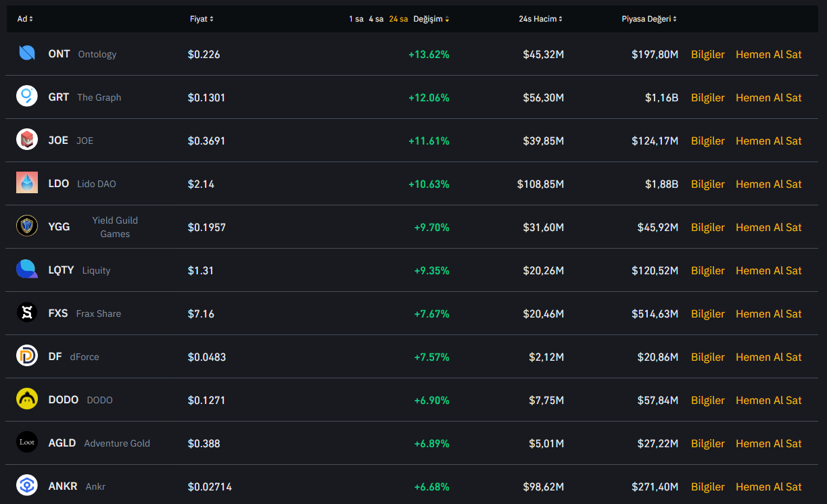Click the DODO yellow coin icon
This screenshot has width=827, height=504.
(x=27, y=399)
